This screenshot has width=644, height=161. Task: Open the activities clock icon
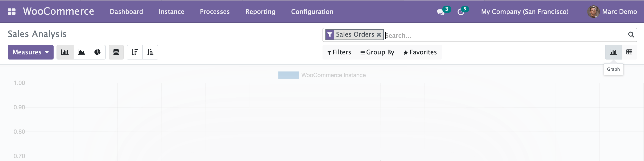point(461,12)
